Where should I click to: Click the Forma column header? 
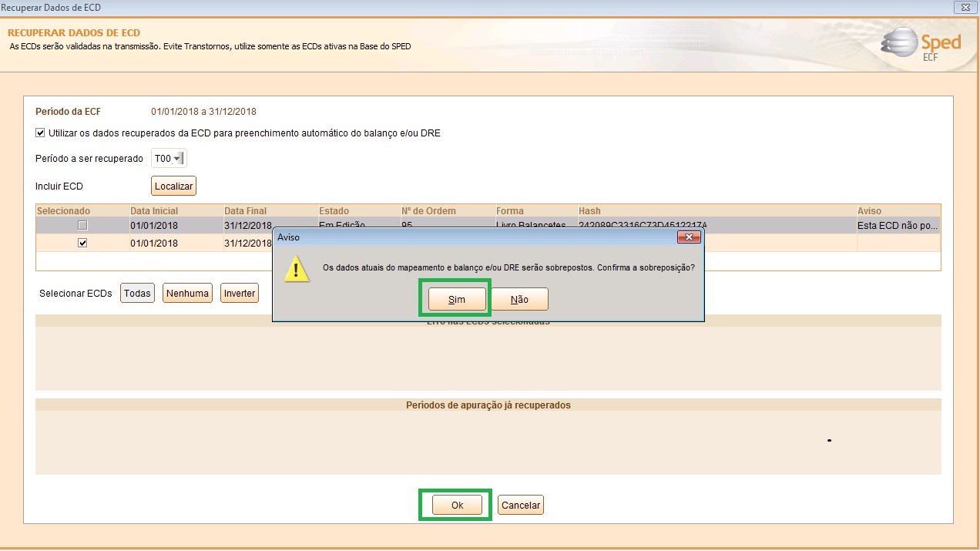(535, 210)
